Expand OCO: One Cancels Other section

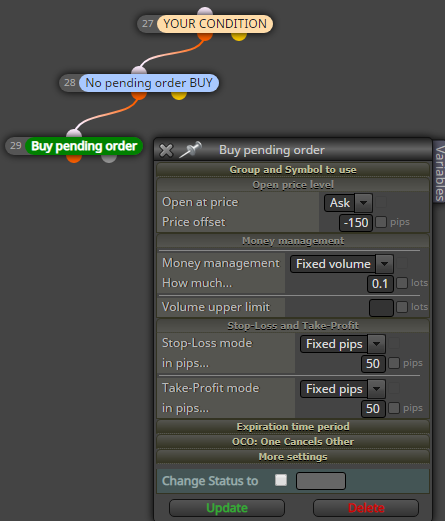tap(293, 441)
